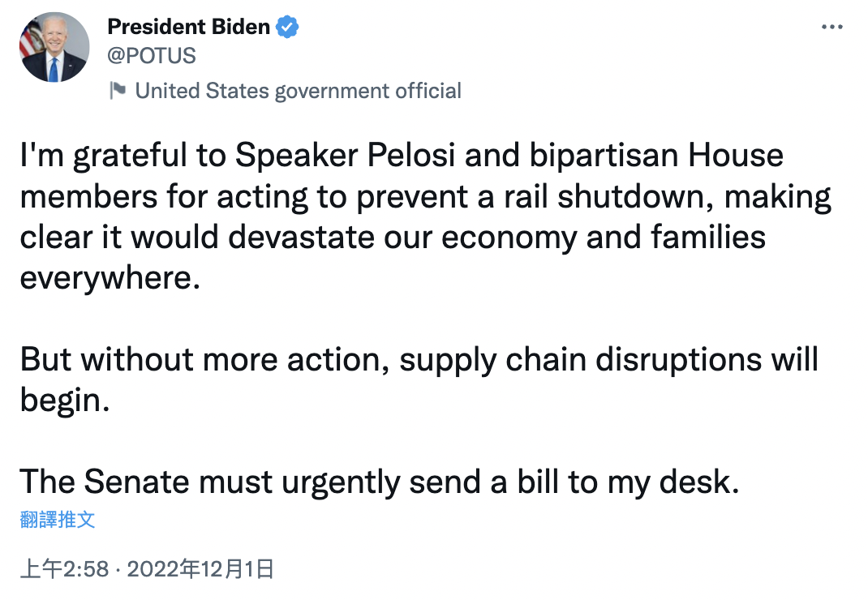Open President Biden's profile avatar photo
868x600 pixels.
coord(54,48)
